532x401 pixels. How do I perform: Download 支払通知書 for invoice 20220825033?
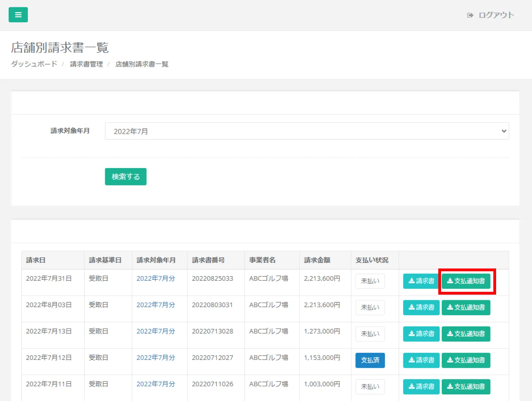click(x=466, y=281)
